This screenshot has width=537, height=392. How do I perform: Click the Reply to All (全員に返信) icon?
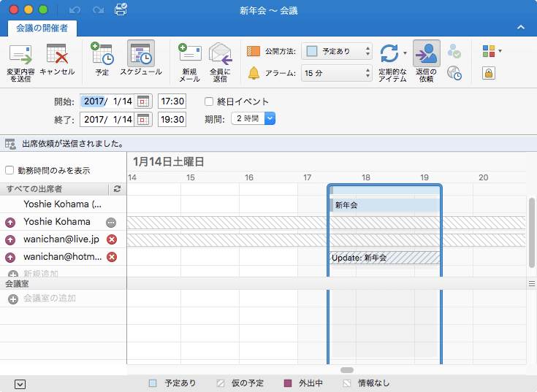coord(220,53)
